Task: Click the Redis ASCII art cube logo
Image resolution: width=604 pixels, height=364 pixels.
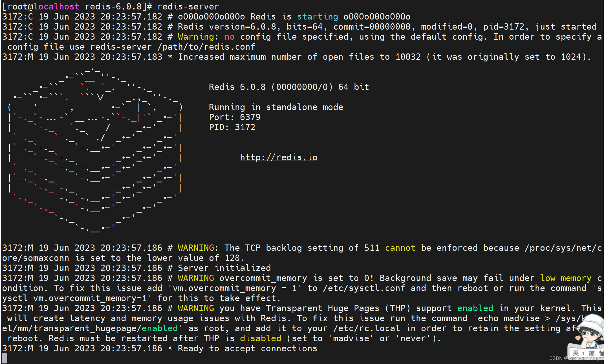Action: point(95,149)
